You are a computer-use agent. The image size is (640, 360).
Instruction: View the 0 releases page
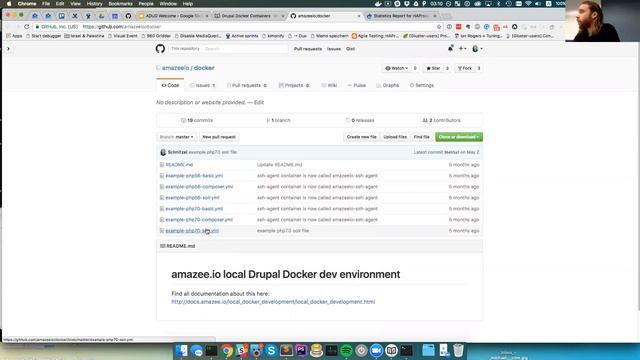coord(360,120)
